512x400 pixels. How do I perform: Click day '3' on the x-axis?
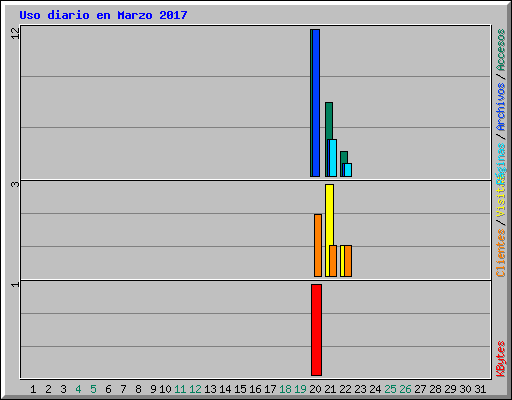(x=63, y=389)
